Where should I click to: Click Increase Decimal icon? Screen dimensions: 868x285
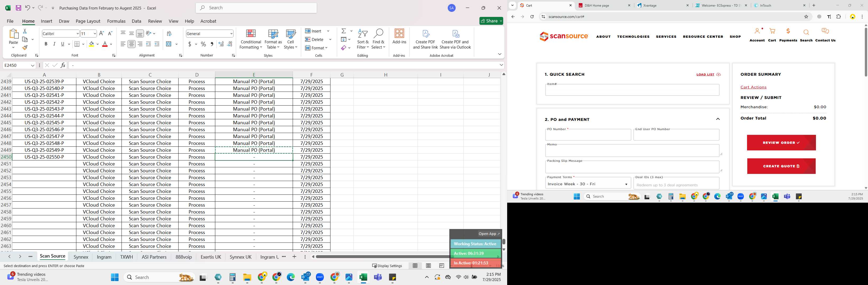pos(221,44)
